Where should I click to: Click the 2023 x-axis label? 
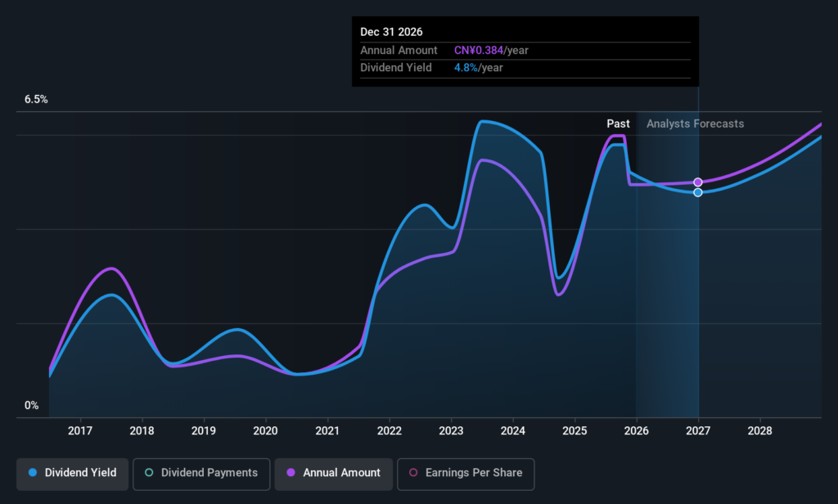click(451, 430)
